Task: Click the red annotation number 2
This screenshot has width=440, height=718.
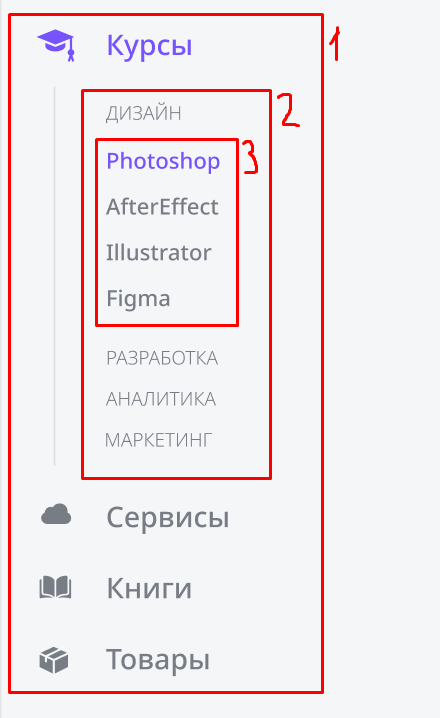Action: [290, 109]
